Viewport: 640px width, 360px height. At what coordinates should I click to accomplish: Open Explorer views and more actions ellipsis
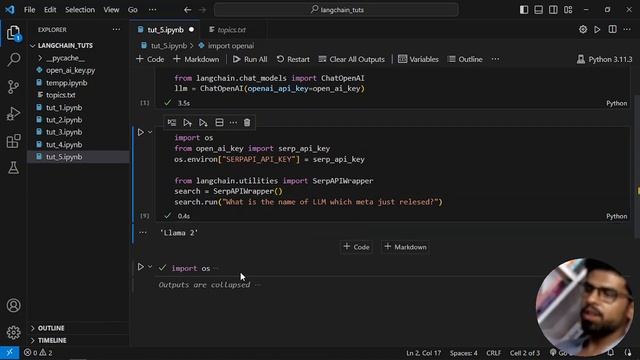[116, 29]
